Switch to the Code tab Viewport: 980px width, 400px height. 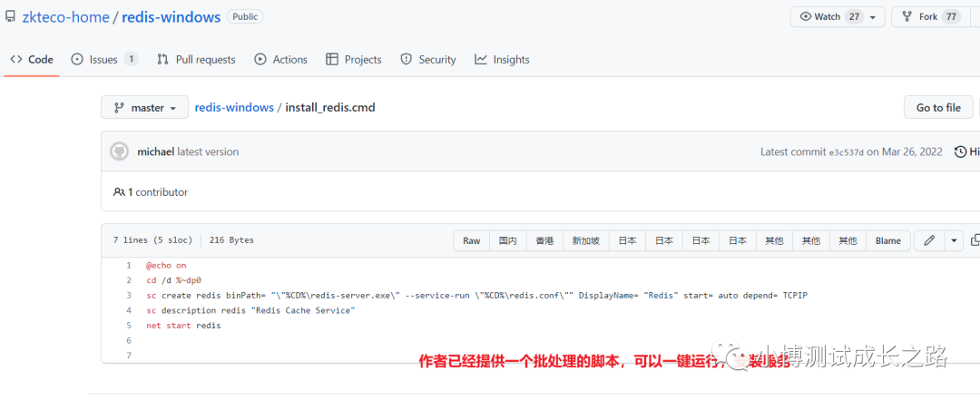coord(32,59)
